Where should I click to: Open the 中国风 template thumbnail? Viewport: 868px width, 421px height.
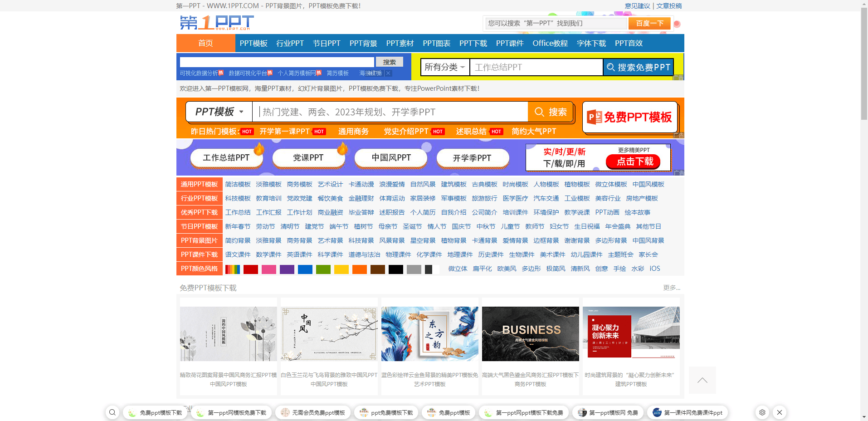click(329, 333)
